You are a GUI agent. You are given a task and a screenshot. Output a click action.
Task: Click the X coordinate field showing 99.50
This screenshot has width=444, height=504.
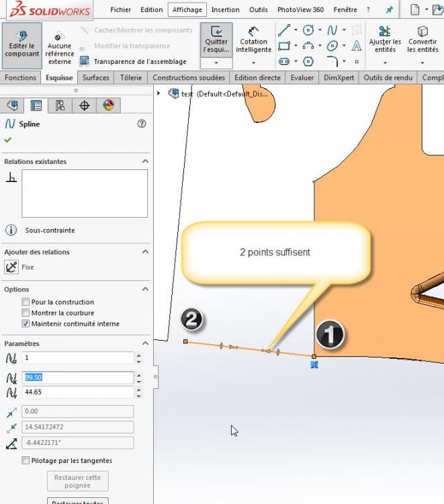(x=77, y=378)
